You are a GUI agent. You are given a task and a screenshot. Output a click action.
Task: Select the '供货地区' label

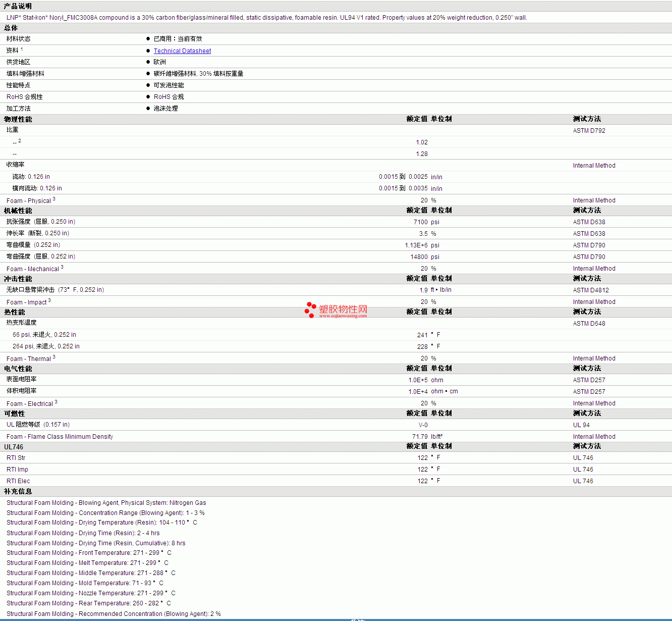[x=19, y=62]
